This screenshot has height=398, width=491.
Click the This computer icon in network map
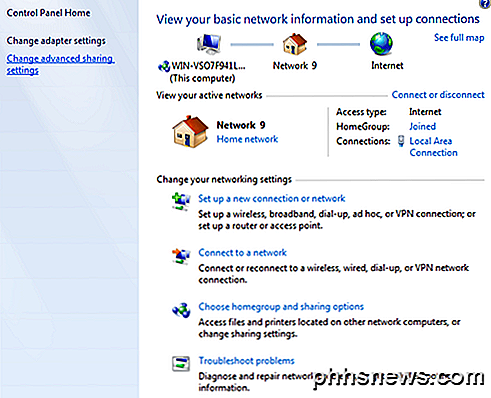point(209,44)
